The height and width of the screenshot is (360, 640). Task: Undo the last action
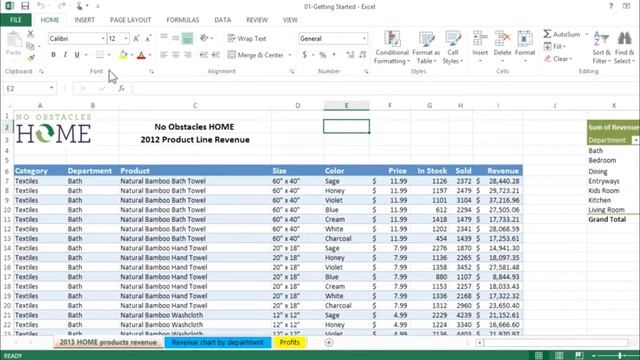41,6
